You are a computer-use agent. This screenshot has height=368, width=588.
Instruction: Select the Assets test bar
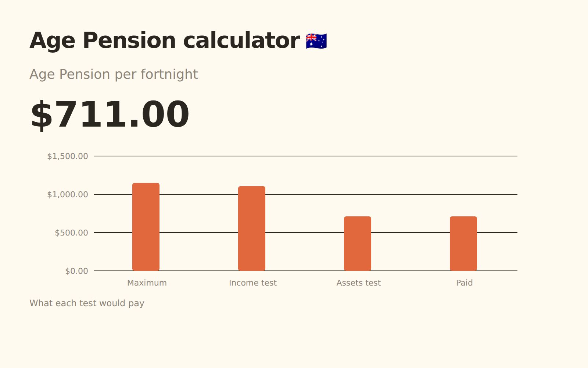358,244
